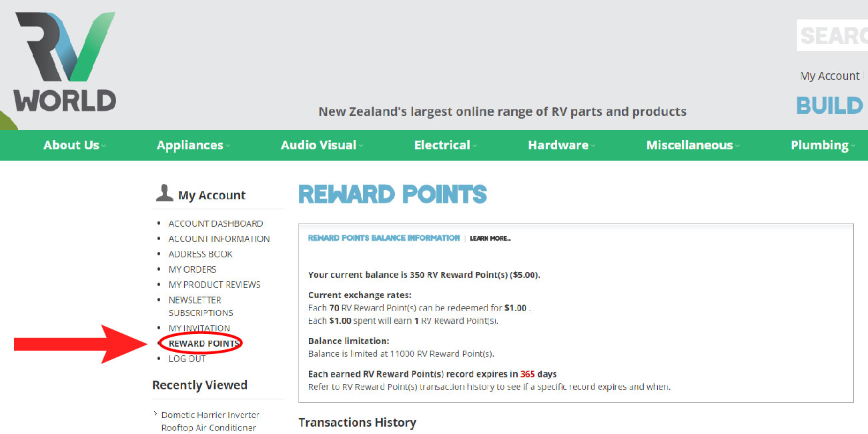Click the circled Reward Points link
The height and width of the screenshot is (434, 868).
pos(203,343)
